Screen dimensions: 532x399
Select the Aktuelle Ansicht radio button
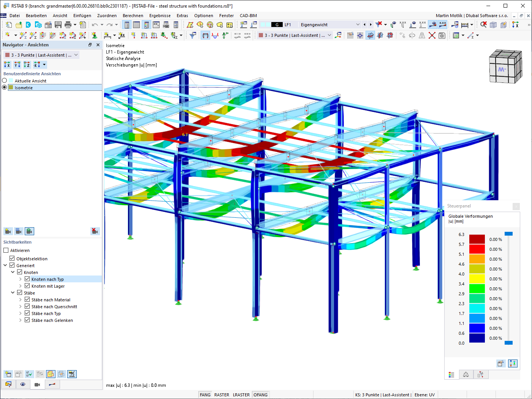(5, 81)
